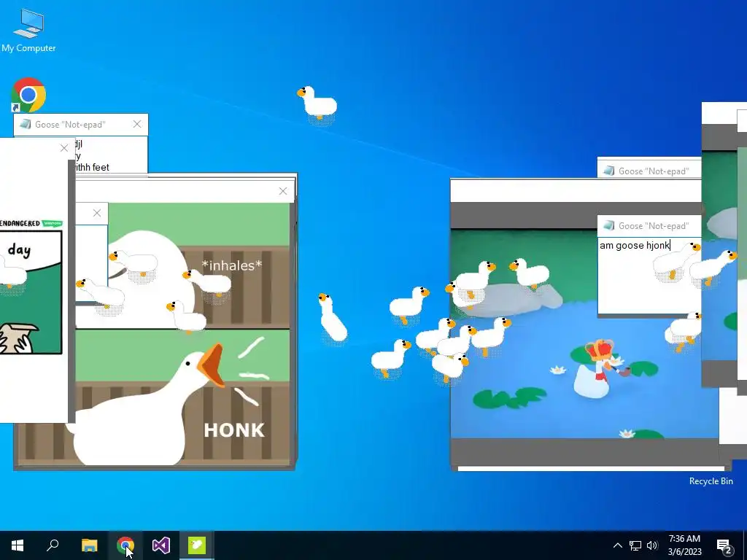
Task: Select the goose app taskbar button
Action: [x=197, y=545]
